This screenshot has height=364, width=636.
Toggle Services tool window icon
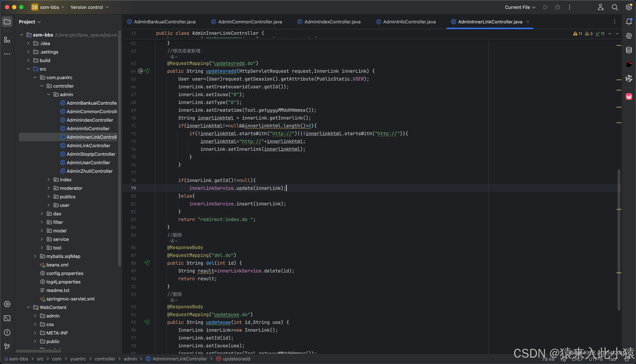coord(7,304)
